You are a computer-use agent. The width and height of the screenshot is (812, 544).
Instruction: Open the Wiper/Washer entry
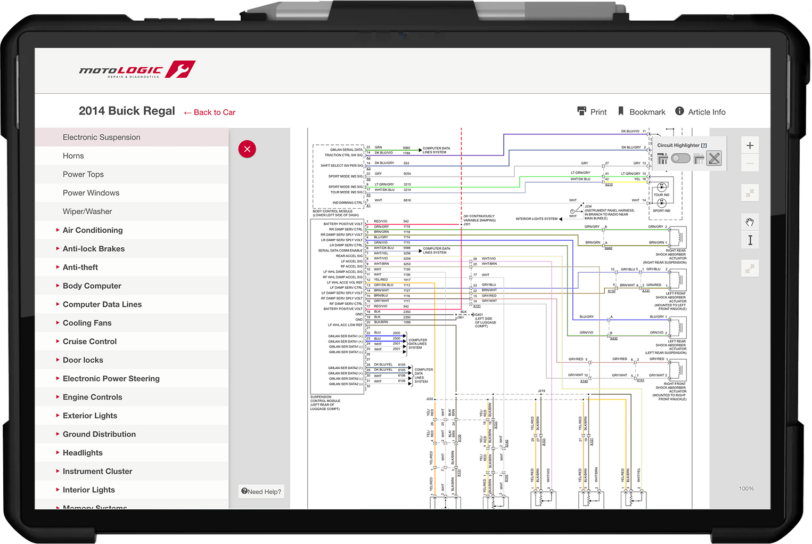[132, 211]
